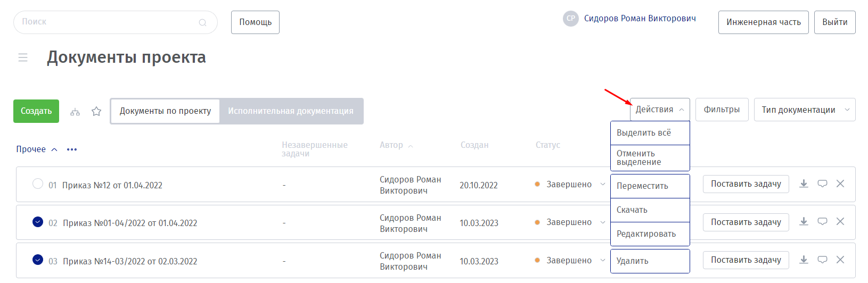
Task: Collapse the Действия dropdown
Action: 660,110
